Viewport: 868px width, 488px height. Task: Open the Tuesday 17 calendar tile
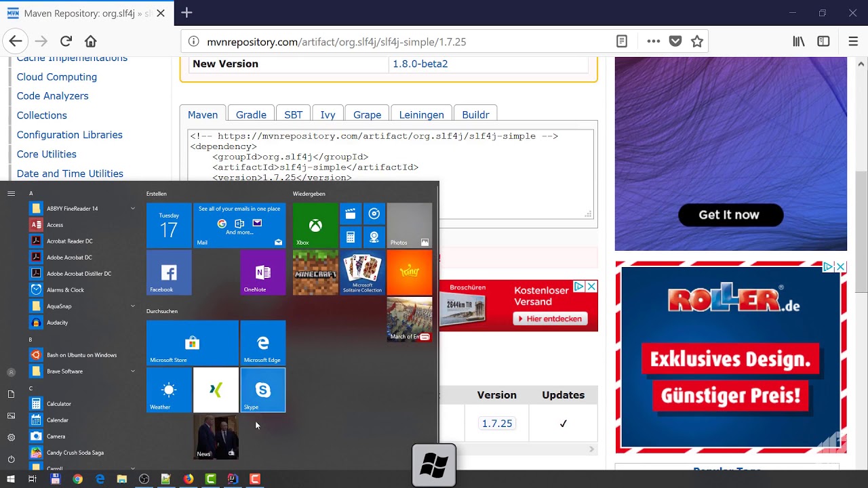tap(169, 226)
